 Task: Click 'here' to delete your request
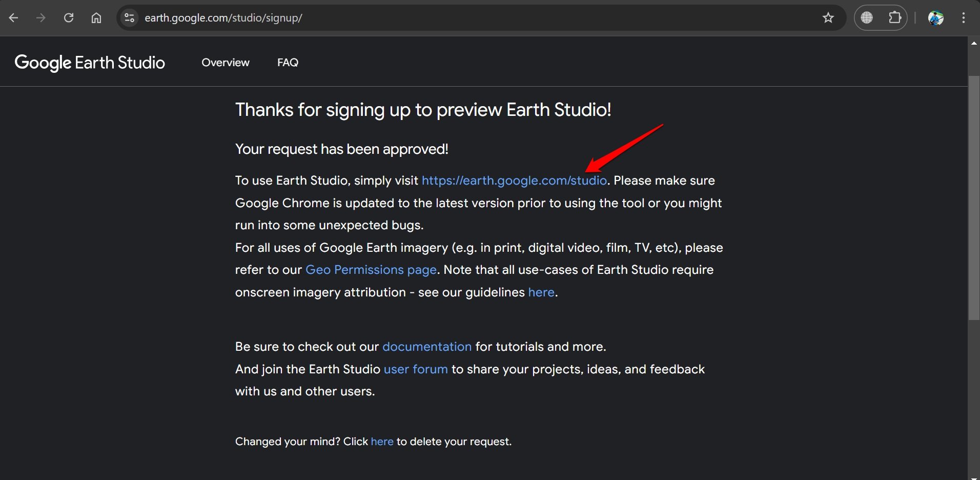[382, 442]
